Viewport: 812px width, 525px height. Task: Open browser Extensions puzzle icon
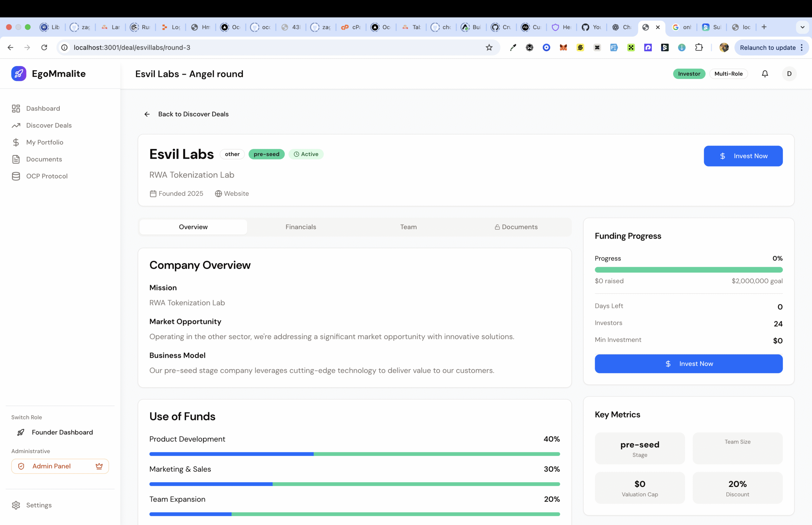coord(699,47)
